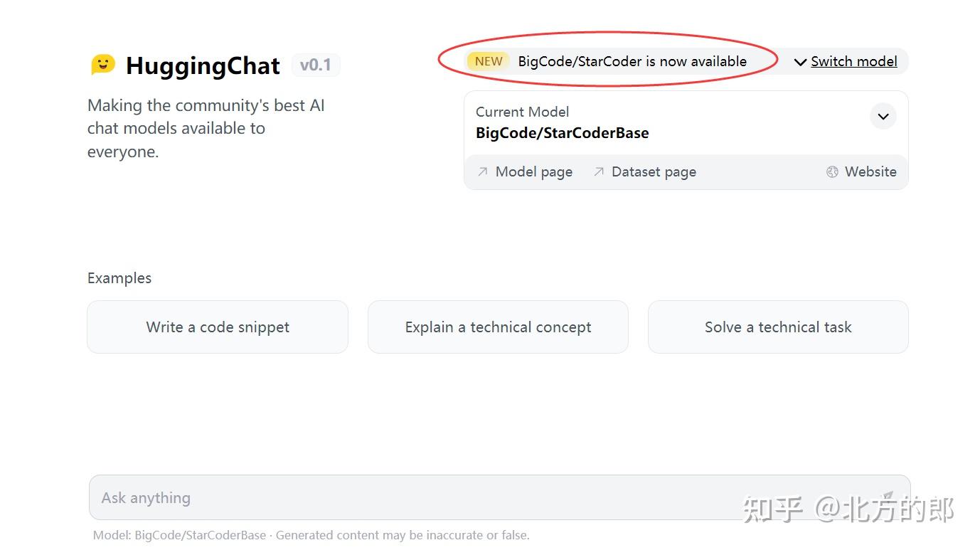Pick the Solve a technical task example
Viewport: 980px width, 550px height.
coord(778,327)
